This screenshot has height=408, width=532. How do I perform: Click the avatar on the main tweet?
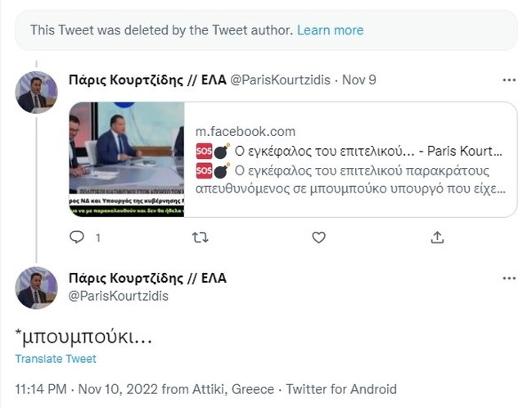(x=37, y=288)
